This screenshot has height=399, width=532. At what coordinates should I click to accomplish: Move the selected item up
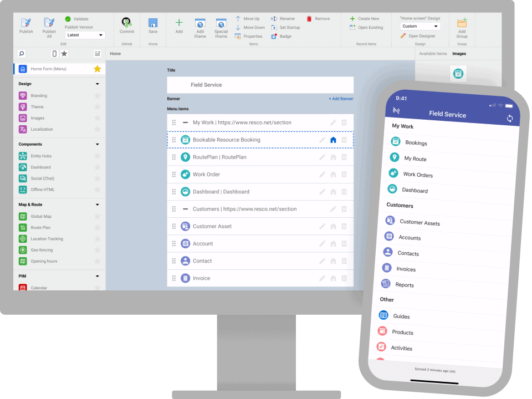pyautogui.click(x=247, y=19)
